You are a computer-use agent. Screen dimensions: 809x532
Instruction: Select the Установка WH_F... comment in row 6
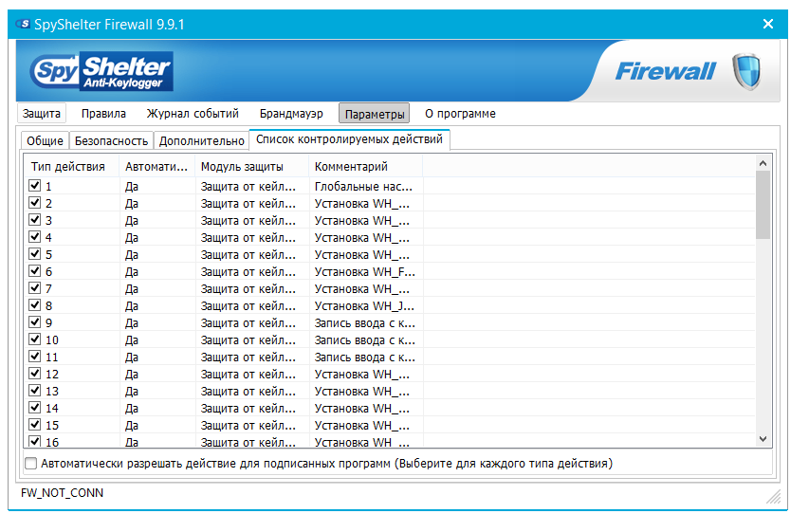tap(365, 272)
